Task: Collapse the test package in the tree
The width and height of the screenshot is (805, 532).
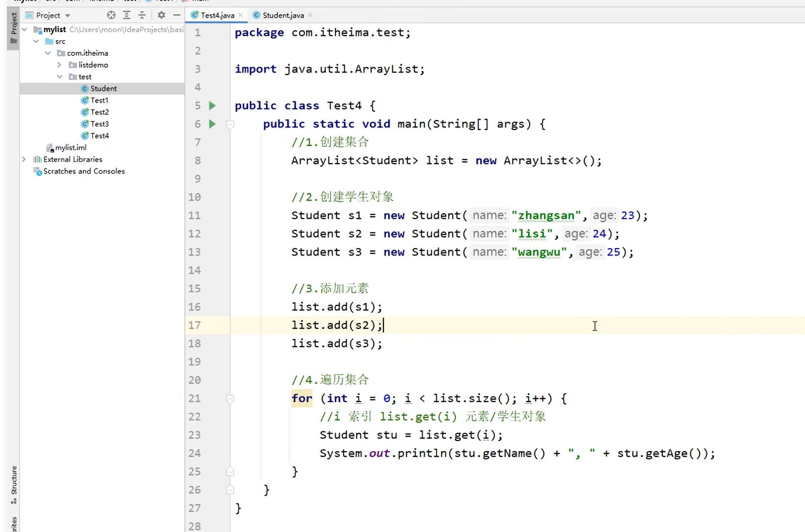Action: click(60, 76)
